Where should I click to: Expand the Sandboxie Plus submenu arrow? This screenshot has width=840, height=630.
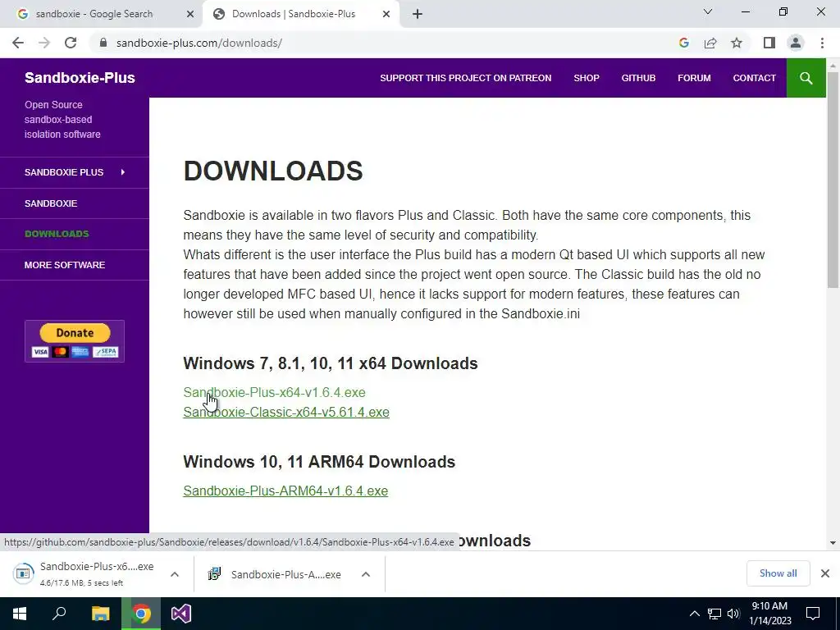pyautogui.click(x=123, y=172)
